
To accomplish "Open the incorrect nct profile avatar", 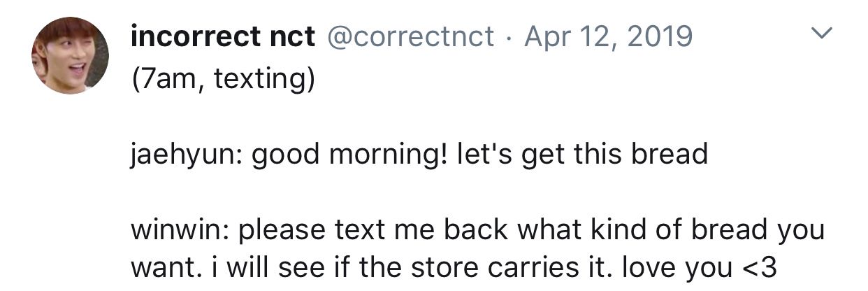I will [70, 55].
